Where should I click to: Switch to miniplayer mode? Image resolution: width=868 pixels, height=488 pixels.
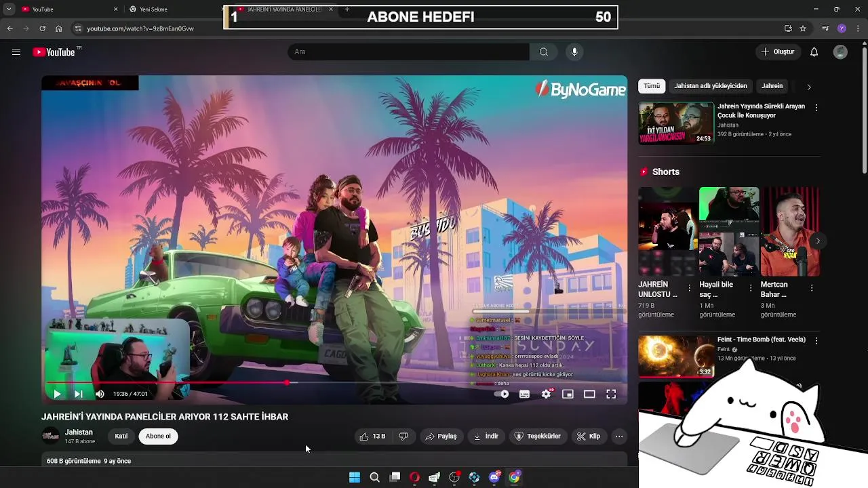568,394
